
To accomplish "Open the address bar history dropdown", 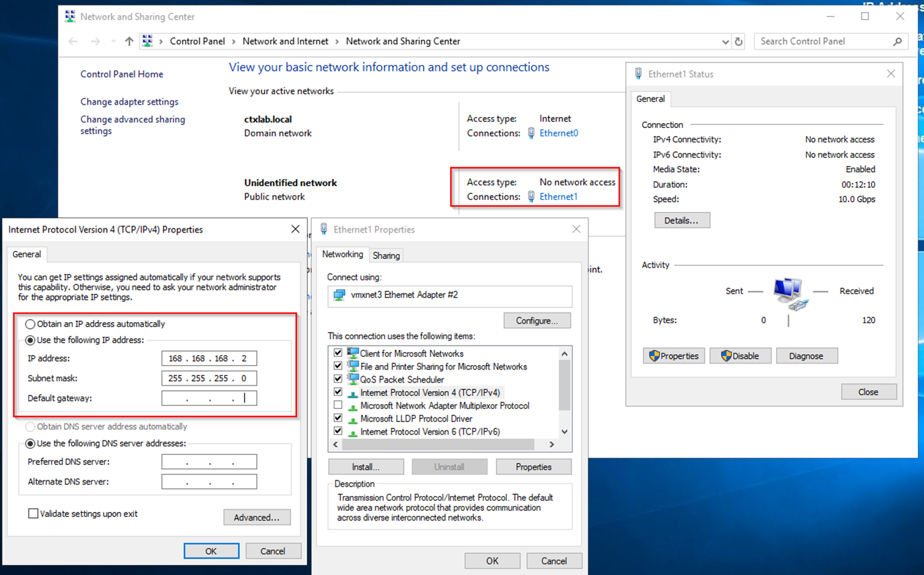I will (x=725, y=42).
